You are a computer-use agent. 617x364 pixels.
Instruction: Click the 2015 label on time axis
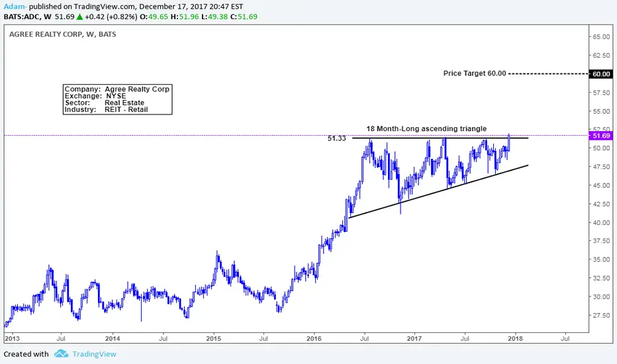coord(214,338)
